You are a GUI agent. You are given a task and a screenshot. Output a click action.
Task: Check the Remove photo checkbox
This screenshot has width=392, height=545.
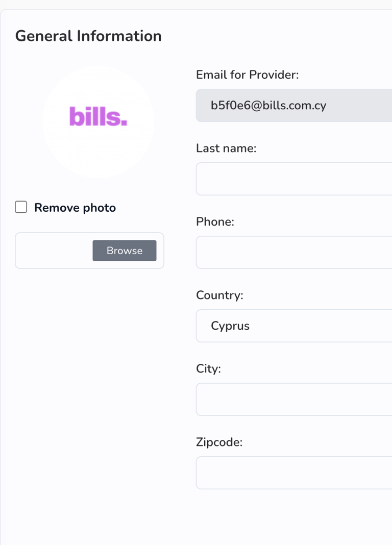[x=21, y=207]
